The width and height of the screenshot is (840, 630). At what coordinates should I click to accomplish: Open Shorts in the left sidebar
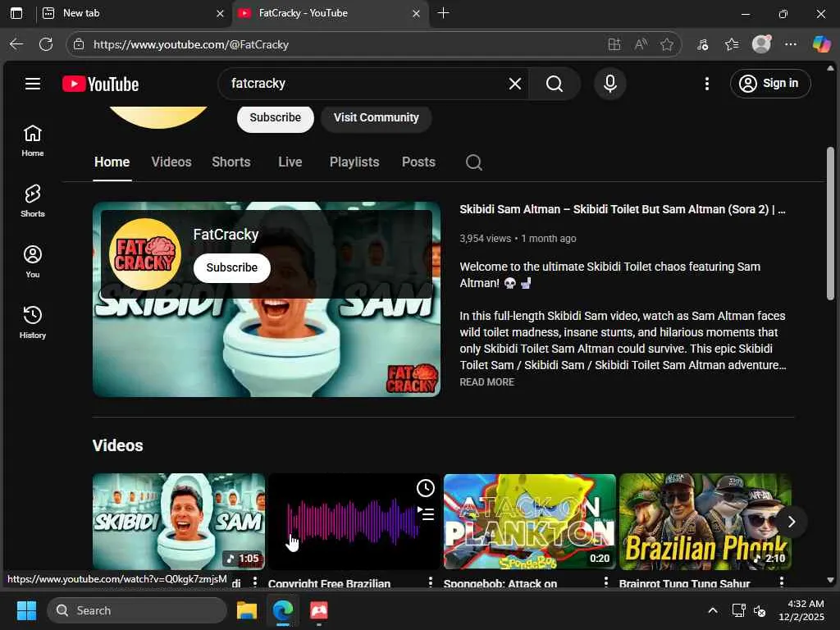[x=33, y=201]
